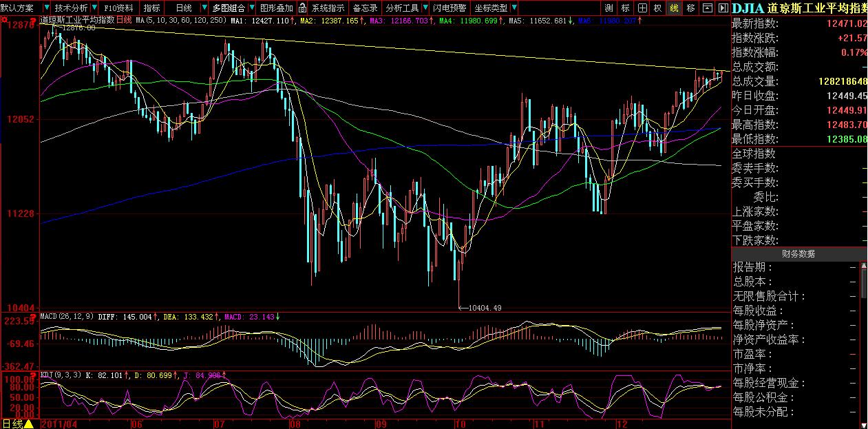Collapse side panel with arrow icon
The width and height of the screenshot is (868, 429).
722,8
